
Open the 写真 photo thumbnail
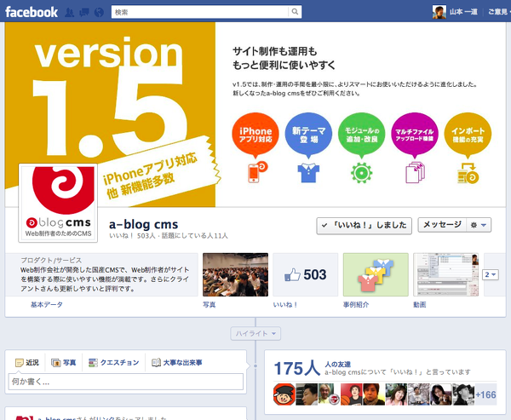(x=235, y=274)
